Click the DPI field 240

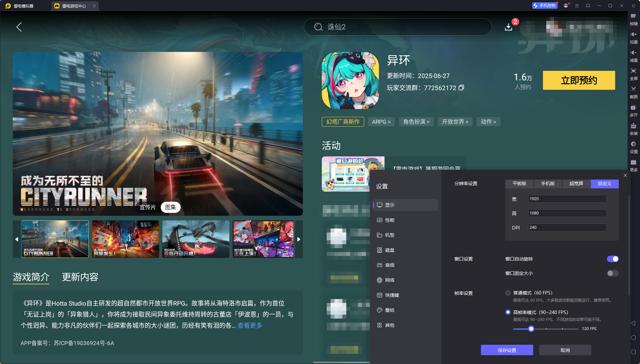click(x=567, y=228)
